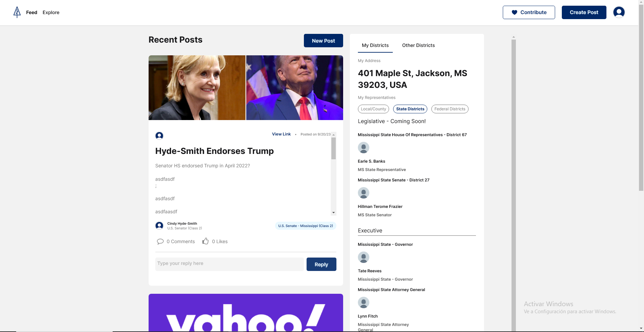
Task: Click Hillman Terome Frazier avatar icon
Action: click(x=364, y=193)
